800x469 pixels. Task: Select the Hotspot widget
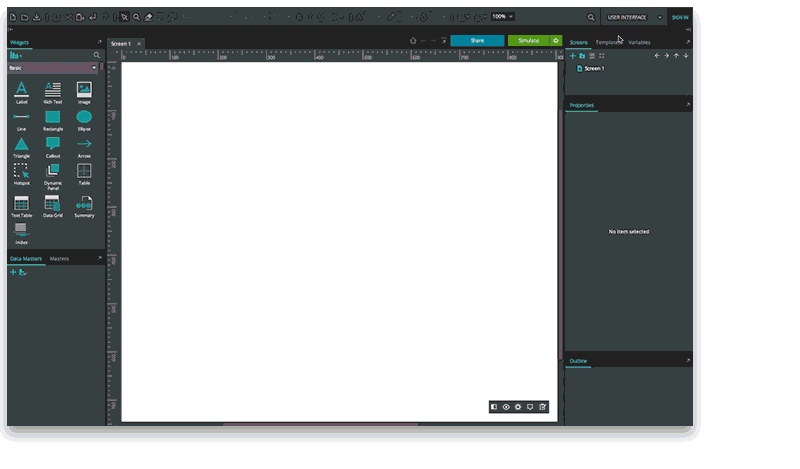click(21, 174)
